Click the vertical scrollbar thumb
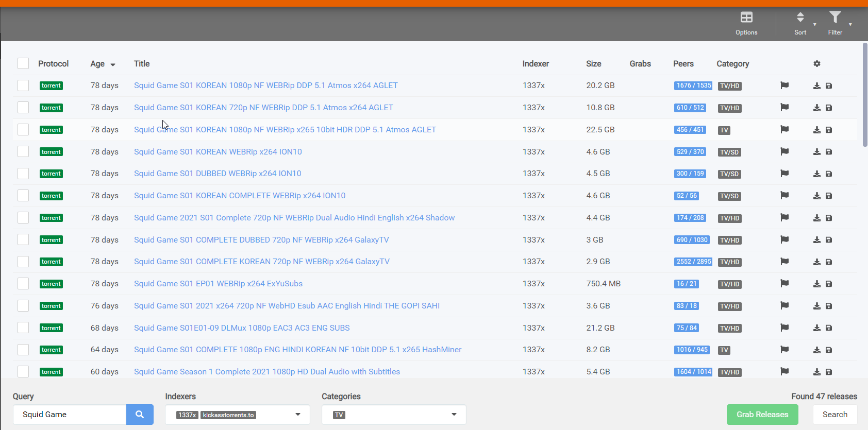 865,95
